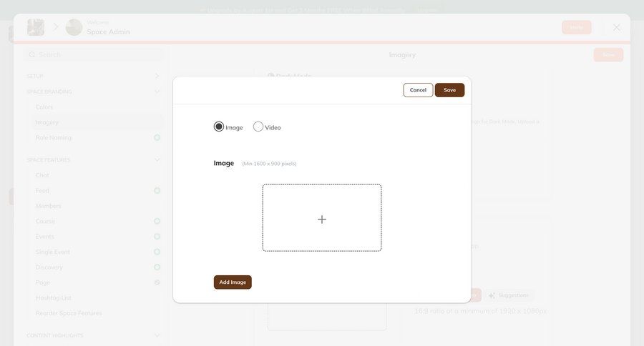Click the Search field in the sidebar
The width and height of the screenshot is (644, 346).
95,54
